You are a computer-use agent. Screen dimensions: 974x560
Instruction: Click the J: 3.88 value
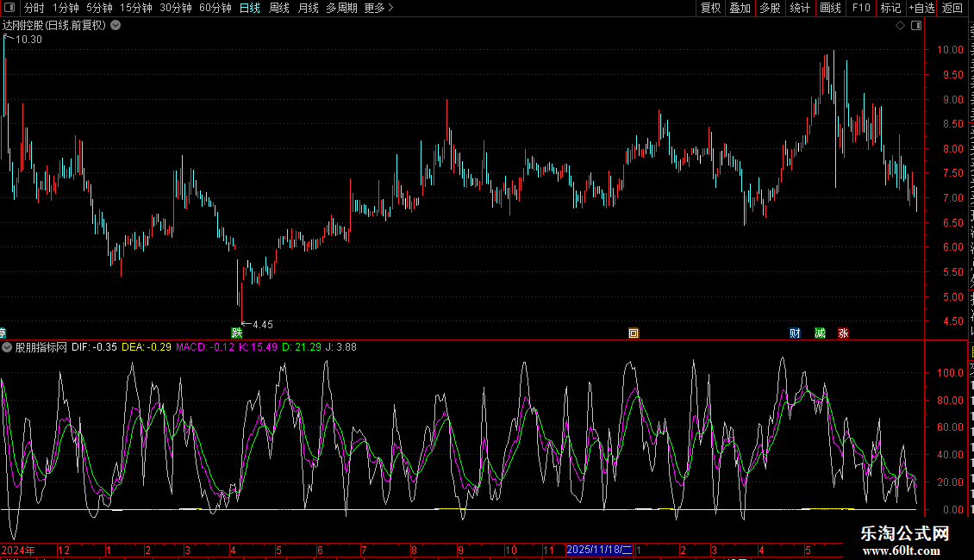[341, 347]
